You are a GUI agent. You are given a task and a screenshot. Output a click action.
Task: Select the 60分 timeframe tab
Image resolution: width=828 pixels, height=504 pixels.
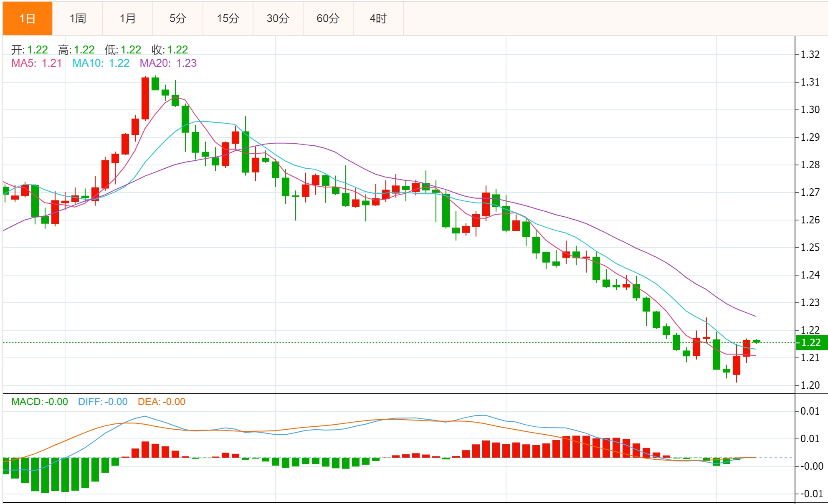pos(328,18)
